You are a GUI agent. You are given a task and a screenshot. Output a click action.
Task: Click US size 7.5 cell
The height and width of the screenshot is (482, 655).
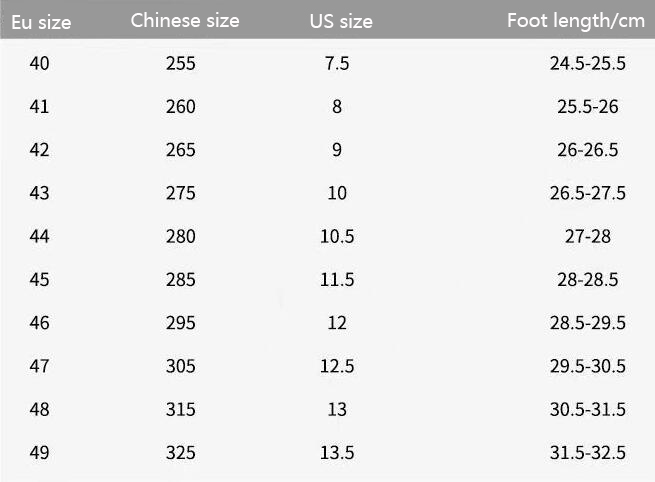337,64
